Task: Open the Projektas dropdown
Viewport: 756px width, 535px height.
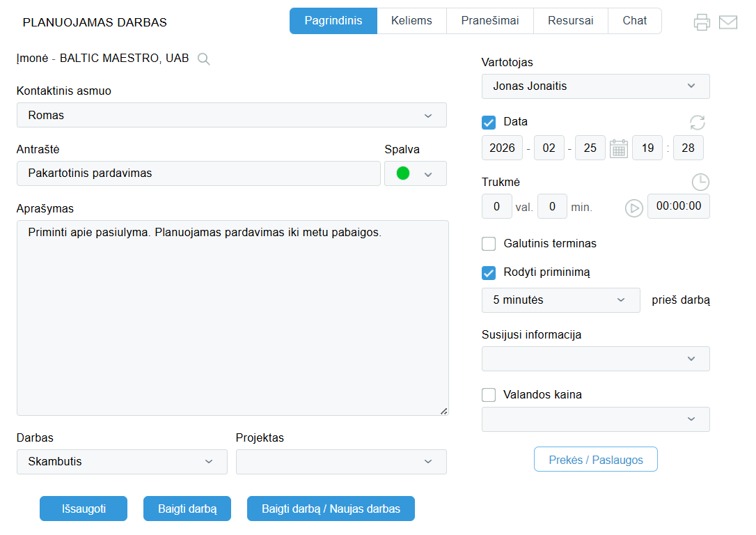Action: point(341,462)
